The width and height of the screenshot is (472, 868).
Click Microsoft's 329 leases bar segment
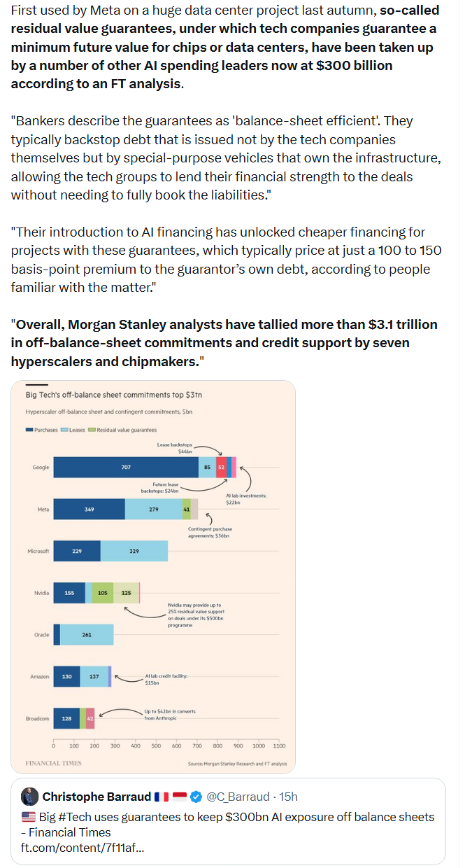tap(134, 551)
